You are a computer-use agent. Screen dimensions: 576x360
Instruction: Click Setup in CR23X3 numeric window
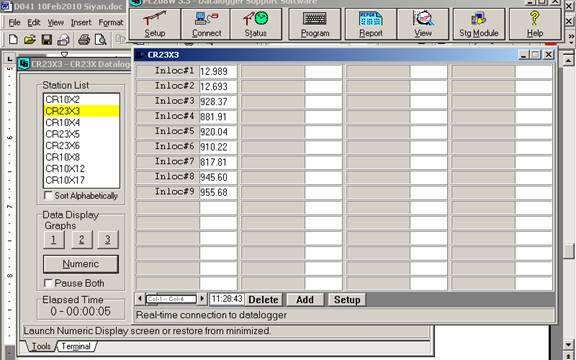pos(347,299)
